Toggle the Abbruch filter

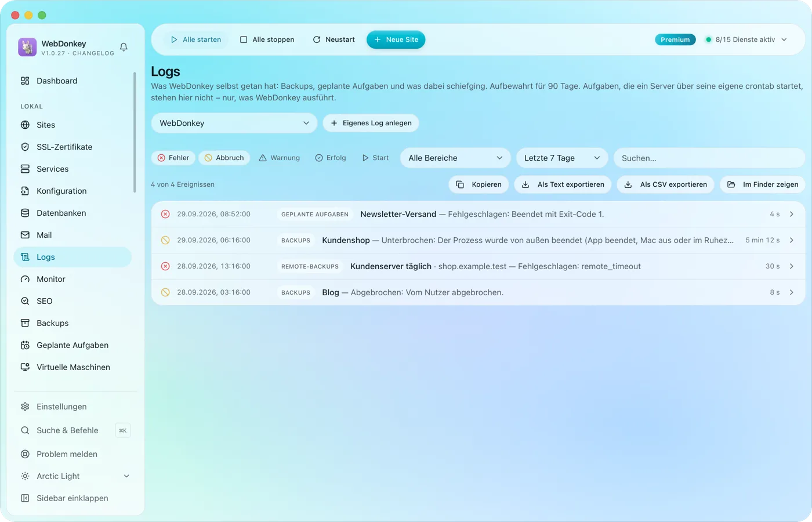pos(224,158)
